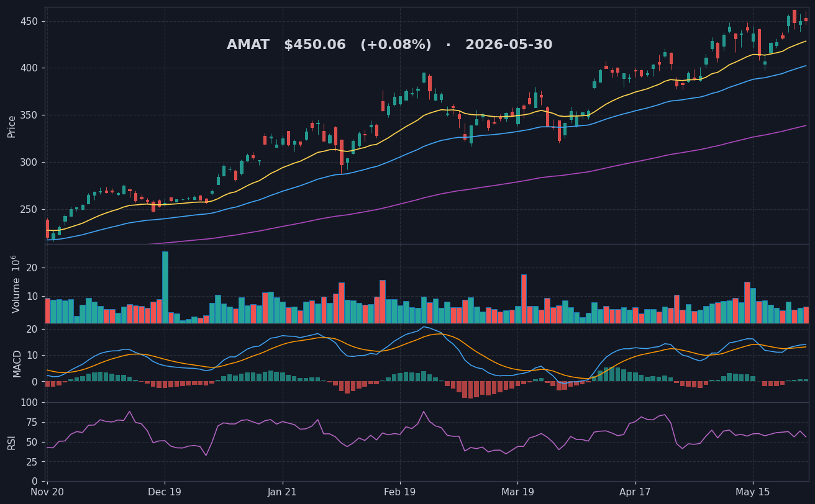This screenshot has height=504, width=815.
Task: Click the Mar 19 date label
Action: point(517,492)
